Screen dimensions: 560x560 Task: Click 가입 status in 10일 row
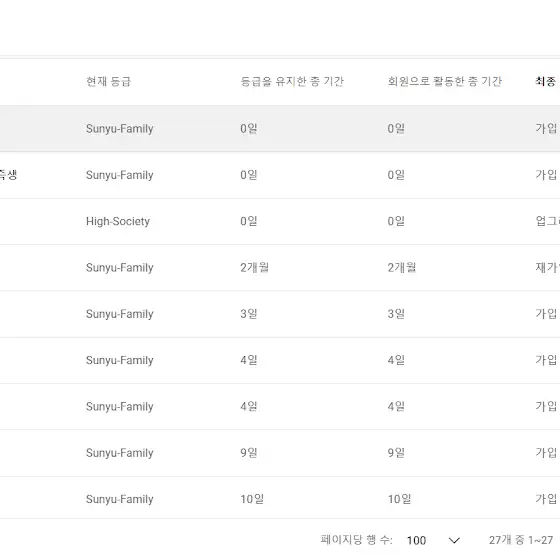coord(546,499)
